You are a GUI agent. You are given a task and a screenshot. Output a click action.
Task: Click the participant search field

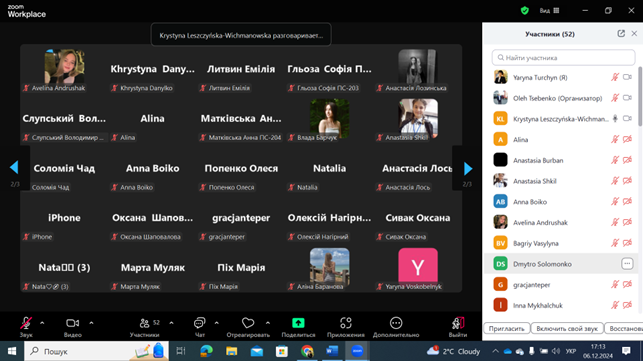563,58
